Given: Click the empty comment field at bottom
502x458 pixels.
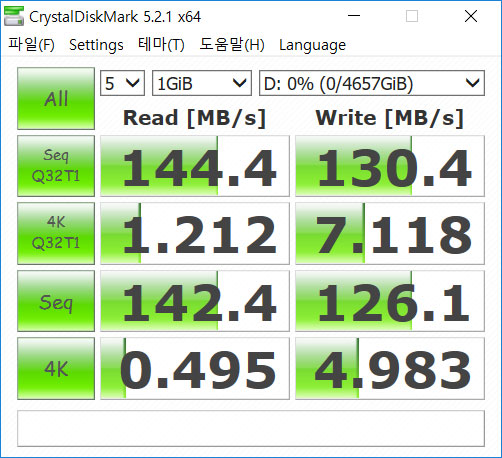Looking at the screenshot, I should click(251, 428).
